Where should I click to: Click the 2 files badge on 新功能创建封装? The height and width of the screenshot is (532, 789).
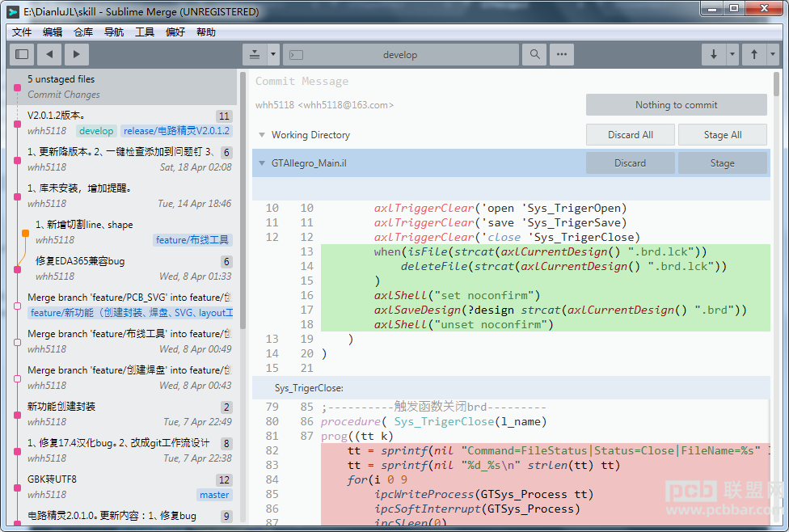(x=226, y=407)
